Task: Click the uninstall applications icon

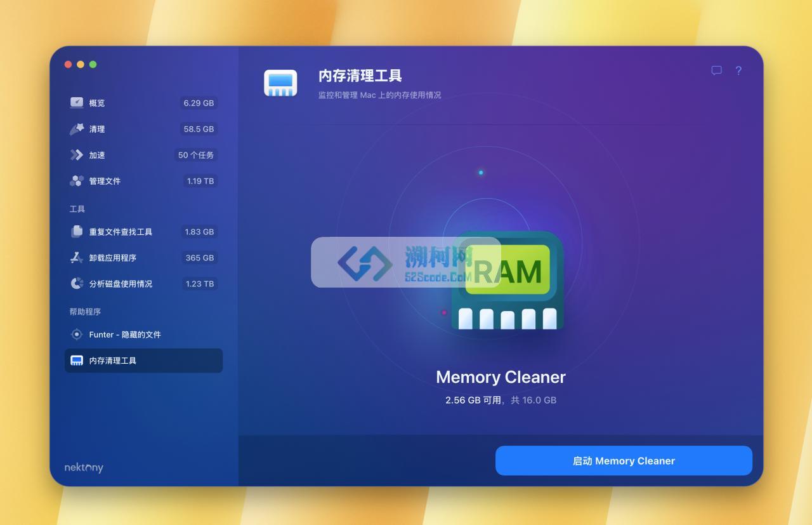Action: (x=77, y=258)
